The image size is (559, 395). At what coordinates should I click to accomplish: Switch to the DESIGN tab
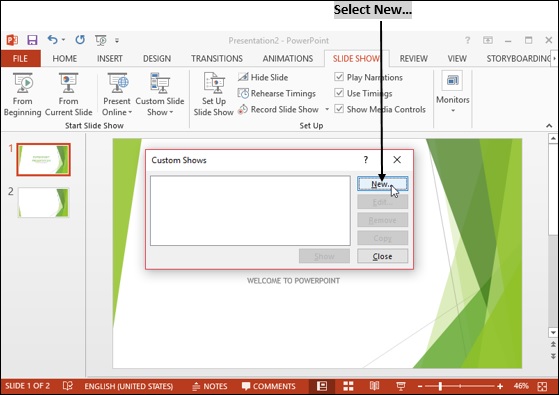157,58
